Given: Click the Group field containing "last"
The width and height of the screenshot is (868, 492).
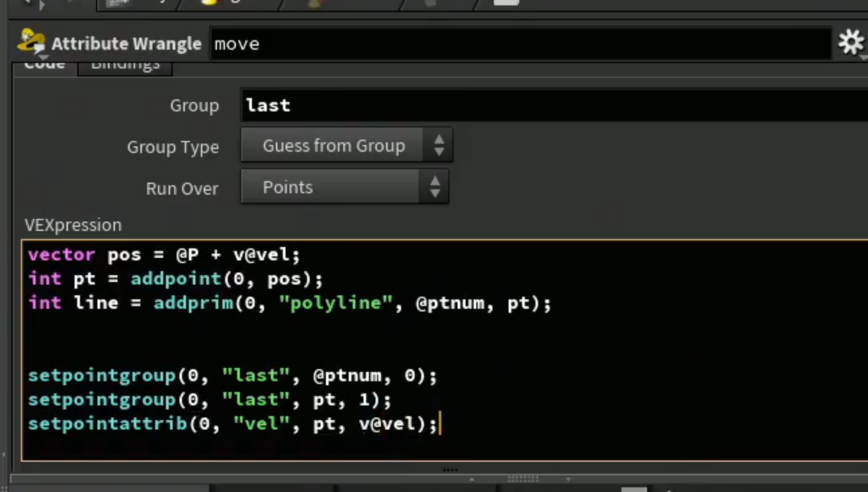Looking at the screenshot, I should (x=554, y=105).
